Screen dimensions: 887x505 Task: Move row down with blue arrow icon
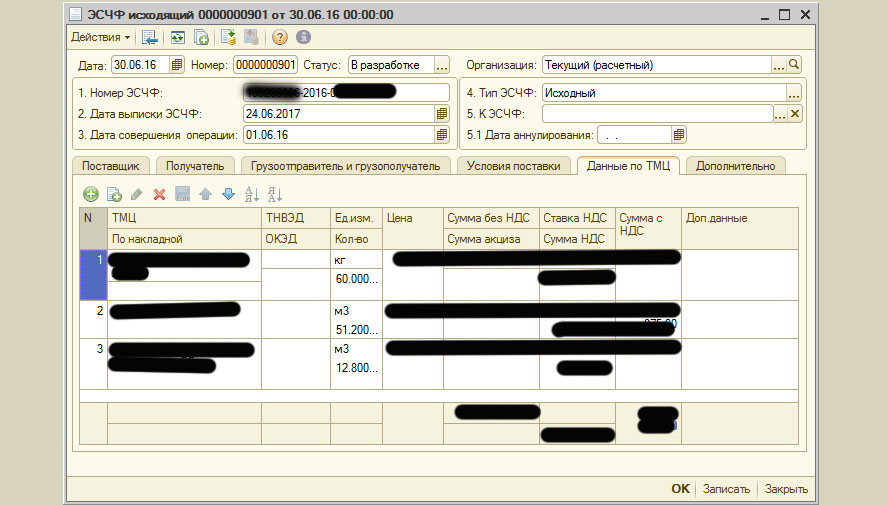click(x=228, y=194)
